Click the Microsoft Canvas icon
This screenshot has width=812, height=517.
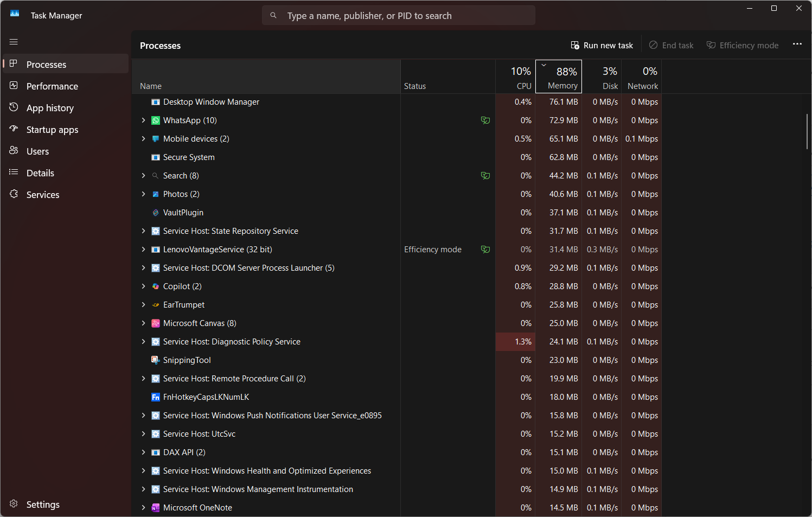click(x=156, y=323)
